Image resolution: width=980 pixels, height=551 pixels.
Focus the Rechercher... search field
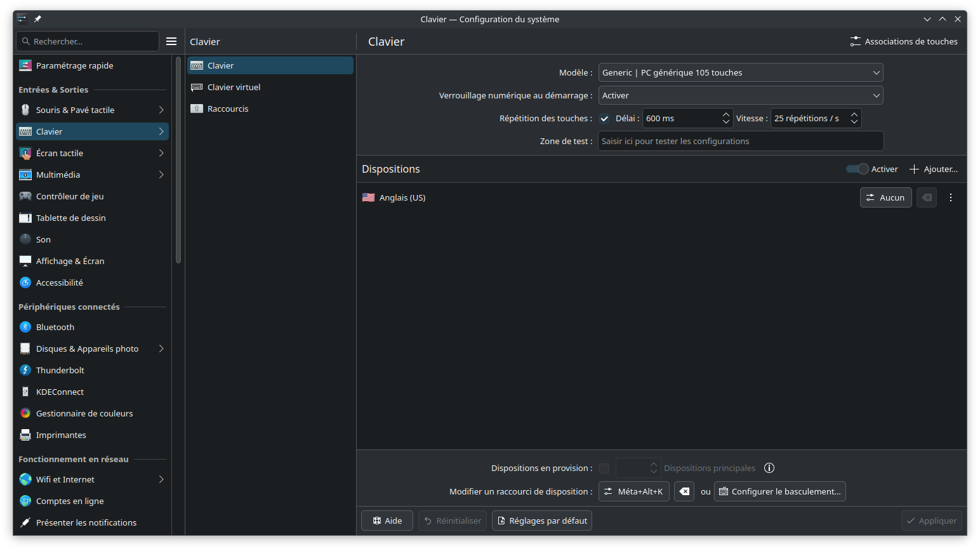pyautogui.click(x=88, y=41)
